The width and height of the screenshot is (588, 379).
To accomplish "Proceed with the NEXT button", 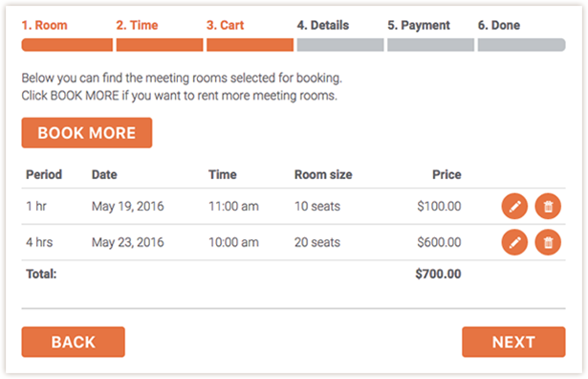I will (513, 342).
